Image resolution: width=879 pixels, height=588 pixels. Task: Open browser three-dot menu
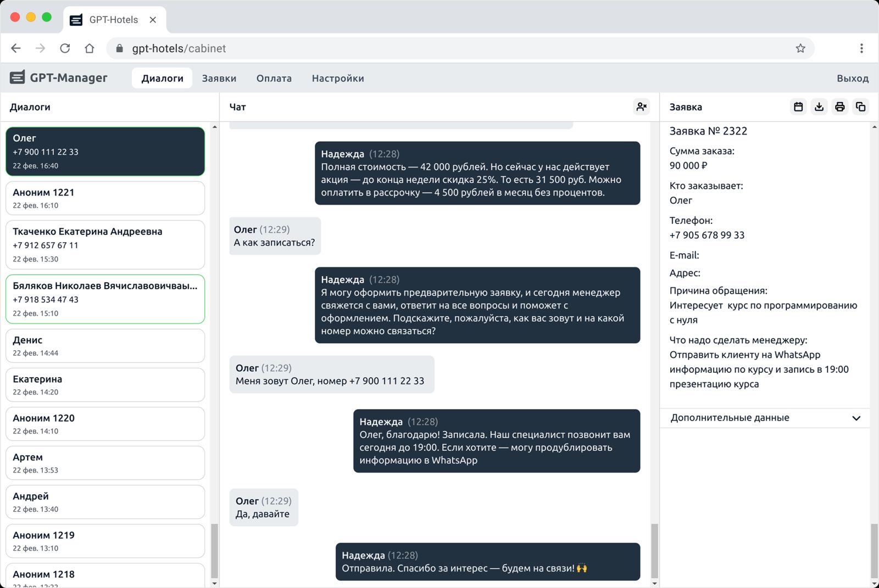click(861, 48)
